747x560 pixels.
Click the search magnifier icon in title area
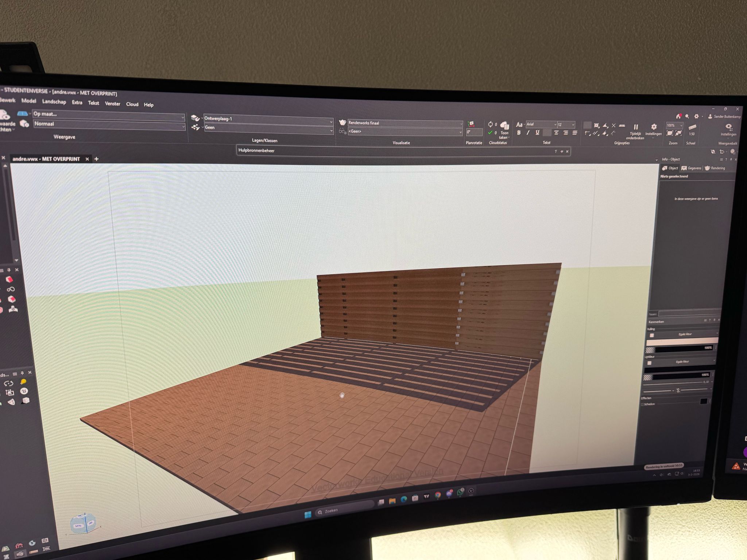pos(687,116)
